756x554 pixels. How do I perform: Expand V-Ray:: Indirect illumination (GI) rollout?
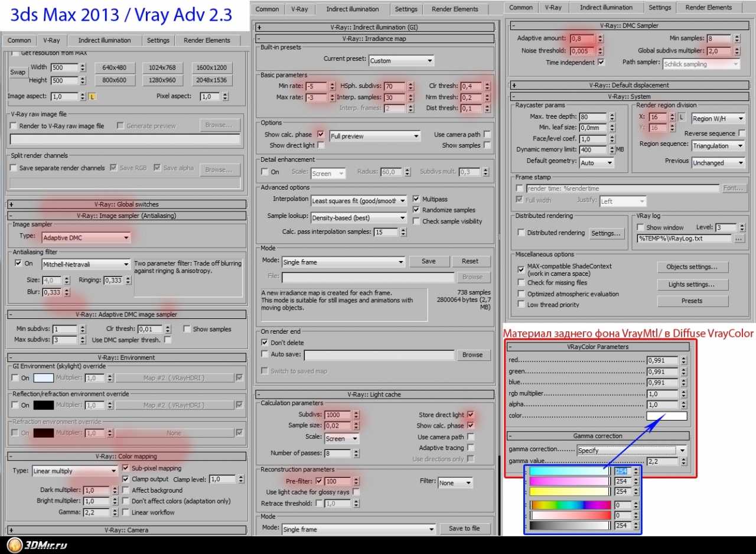coord(375,27)
